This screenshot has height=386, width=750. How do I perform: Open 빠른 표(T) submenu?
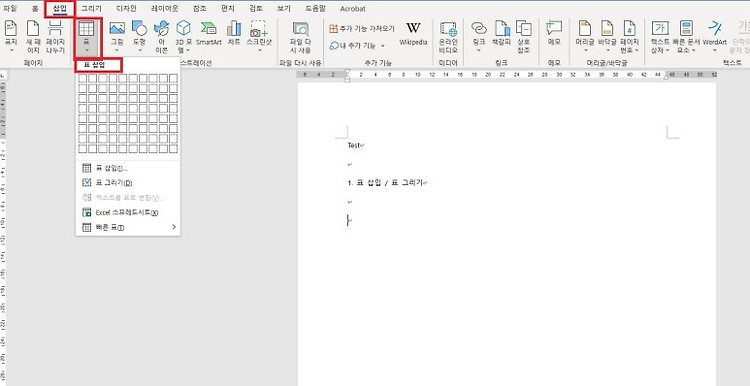click(x=128, y=227)
